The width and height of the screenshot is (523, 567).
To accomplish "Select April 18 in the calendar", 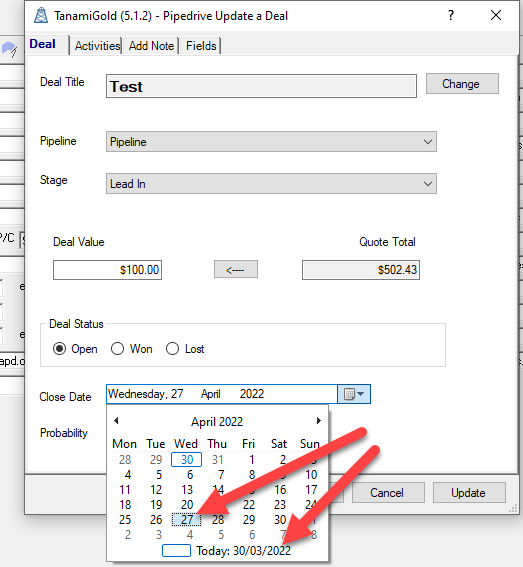I will coord(125,504).
